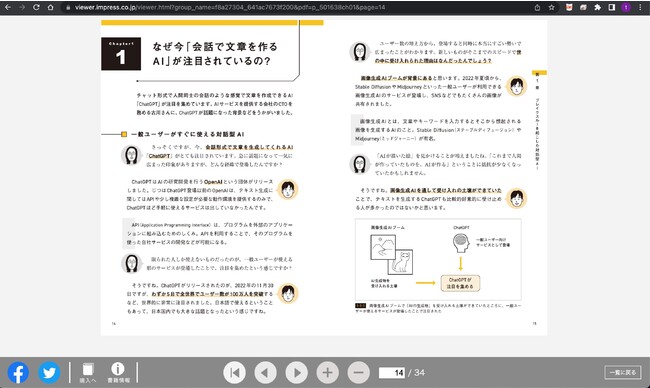
Task: Reload the page in the browser
Action: pyautogui.click(x=36, y=7)
